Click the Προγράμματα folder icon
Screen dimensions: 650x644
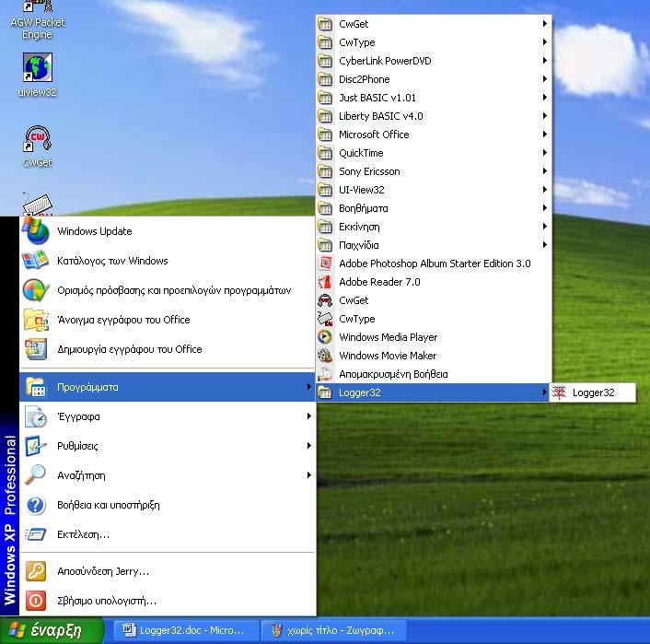pos(36,387)
